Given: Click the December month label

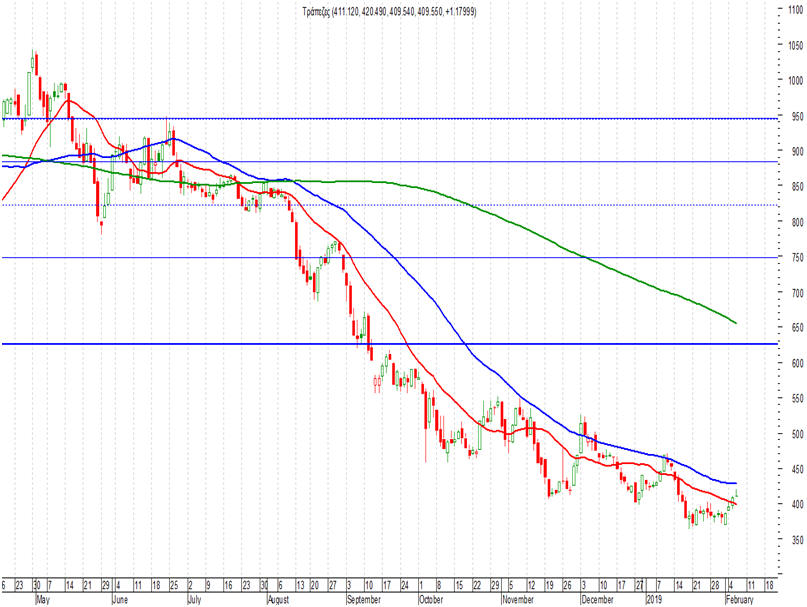Looking at the screenshot, I should point(597,600).
